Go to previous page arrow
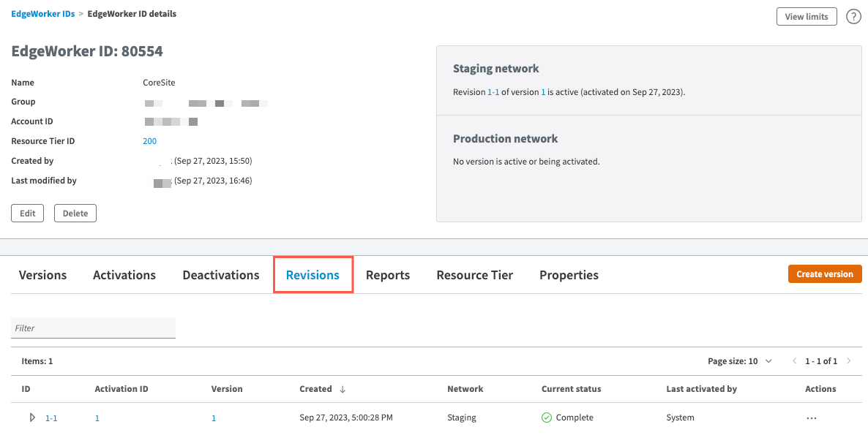 tap(795, 361)
